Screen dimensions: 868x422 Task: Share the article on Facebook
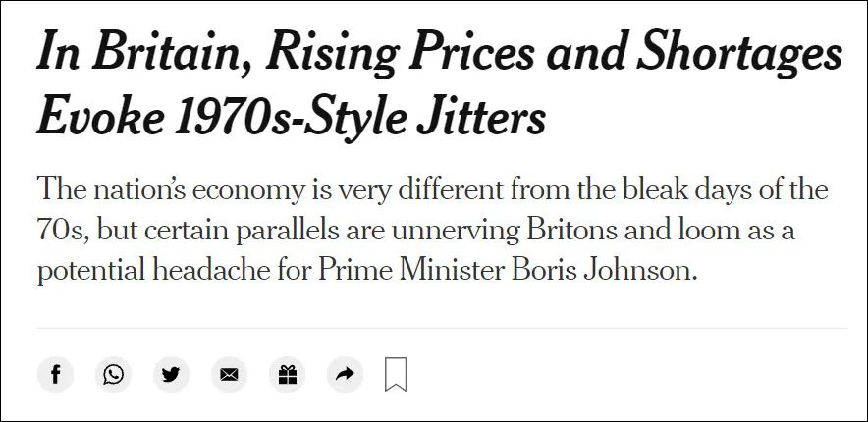click(x=55, y=375)
